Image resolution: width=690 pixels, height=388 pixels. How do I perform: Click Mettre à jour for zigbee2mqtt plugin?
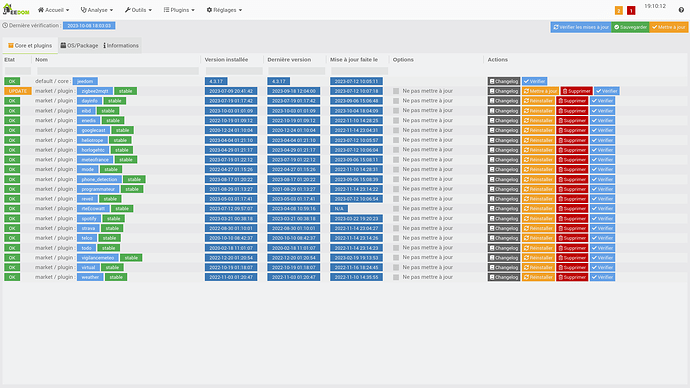click(540, 91)
